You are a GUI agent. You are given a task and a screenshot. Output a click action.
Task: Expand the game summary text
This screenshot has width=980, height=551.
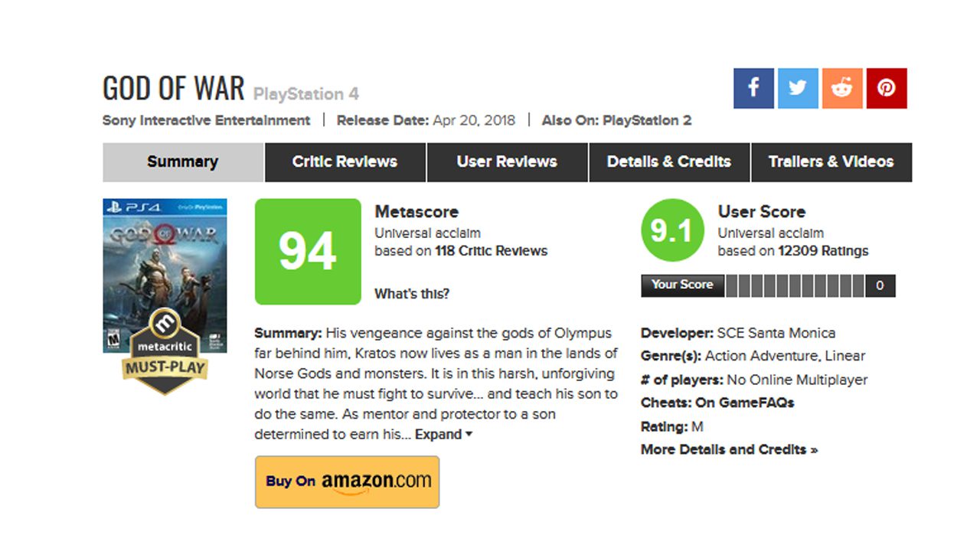(x=443, y=435)
